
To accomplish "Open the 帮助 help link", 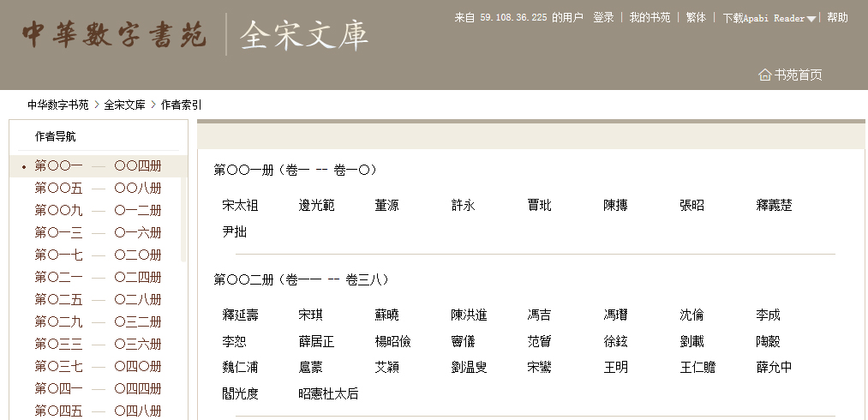I will [x=837, y=18].
